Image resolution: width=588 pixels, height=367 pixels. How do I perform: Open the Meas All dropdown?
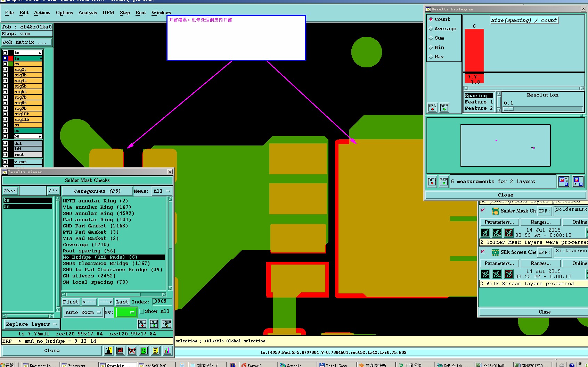pos(162,191)
